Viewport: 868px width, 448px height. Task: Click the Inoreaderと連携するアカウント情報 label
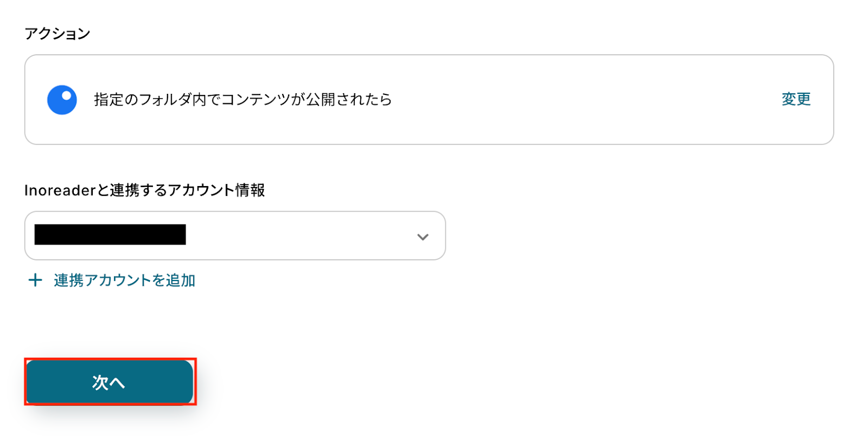pyautogui.click(x=144, y=190)
